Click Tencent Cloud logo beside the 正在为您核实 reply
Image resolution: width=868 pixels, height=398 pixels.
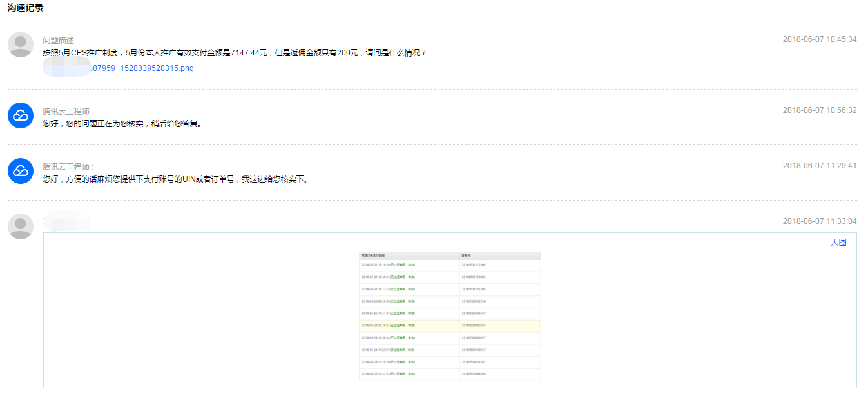[21, 115]
